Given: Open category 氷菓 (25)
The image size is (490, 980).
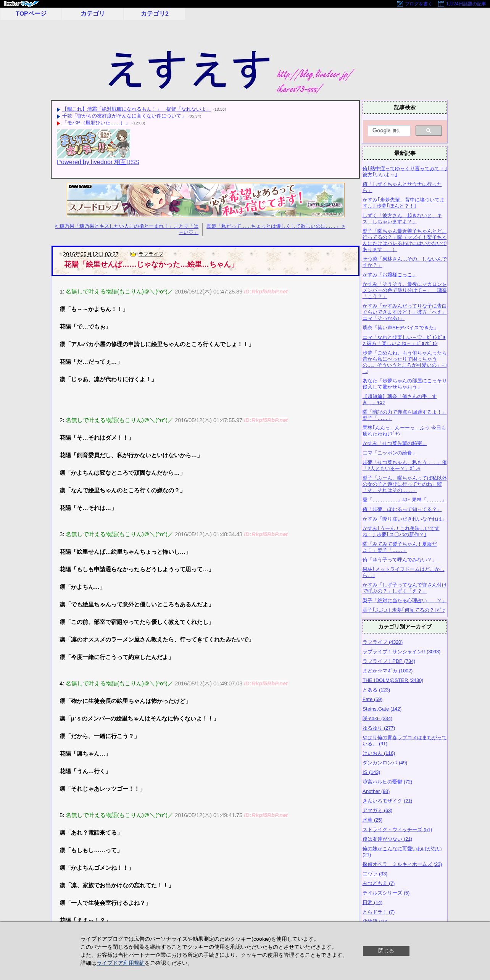Looking at the screenshot, I should pyautogui.click(x=372, y=820).
